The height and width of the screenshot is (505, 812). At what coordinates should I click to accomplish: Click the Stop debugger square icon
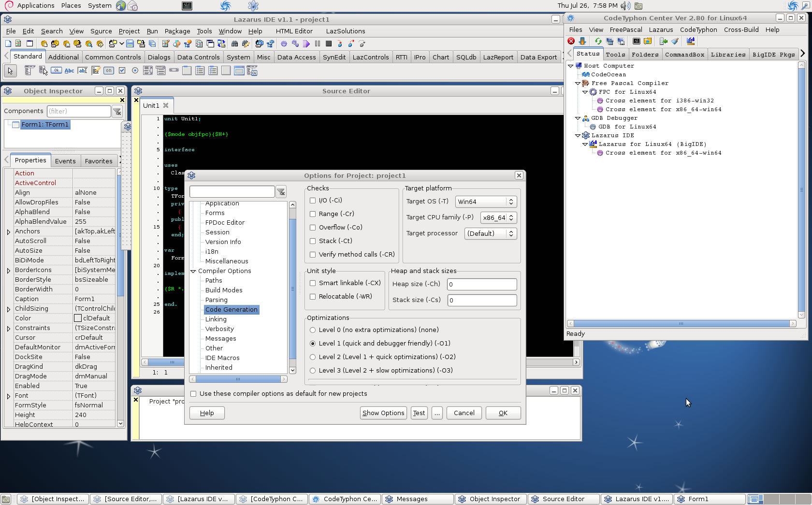point(329,43)
